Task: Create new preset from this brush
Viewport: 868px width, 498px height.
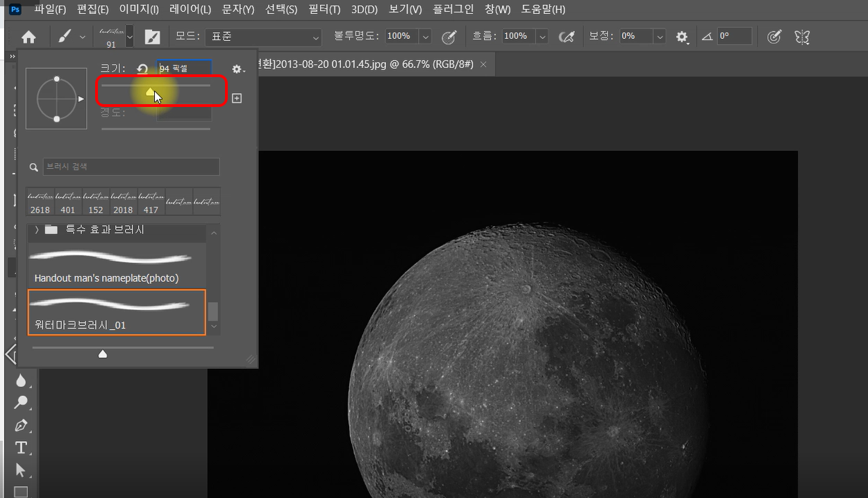Action: pos(237,99)
